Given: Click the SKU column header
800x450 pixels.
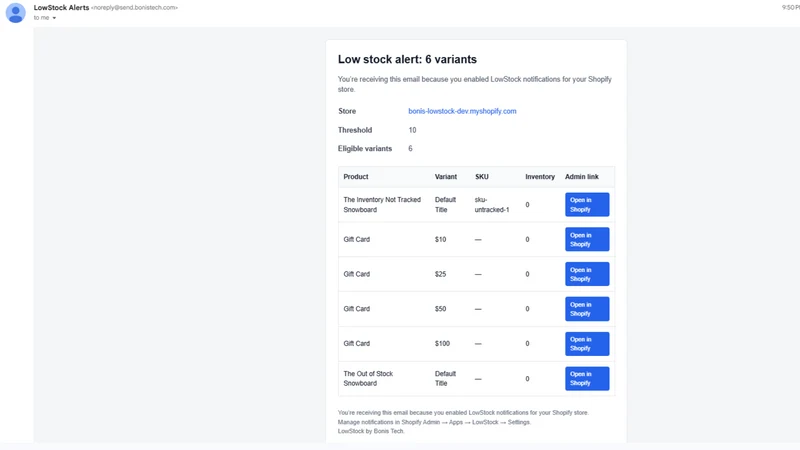Looking at the screenshot, I should 482,177.
